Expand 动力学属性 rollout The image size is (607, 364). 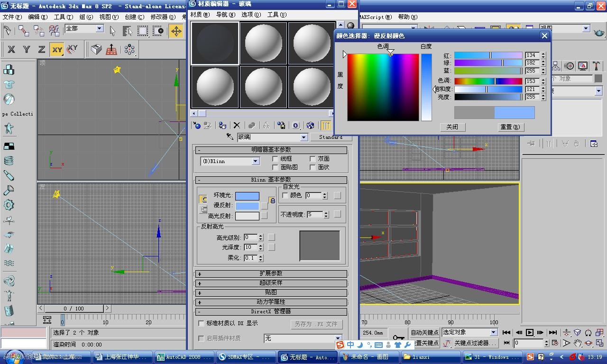(x=271, y=302)
